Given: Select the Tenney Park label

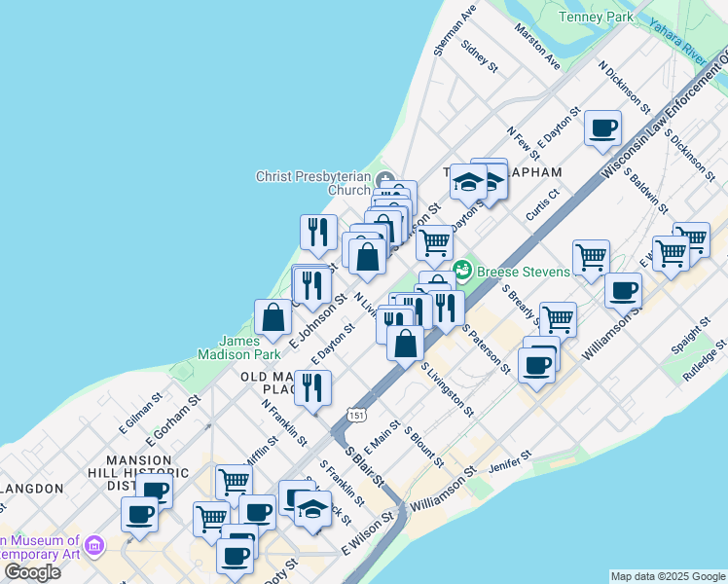Looking at the screenshot, I should coord(597,17).
